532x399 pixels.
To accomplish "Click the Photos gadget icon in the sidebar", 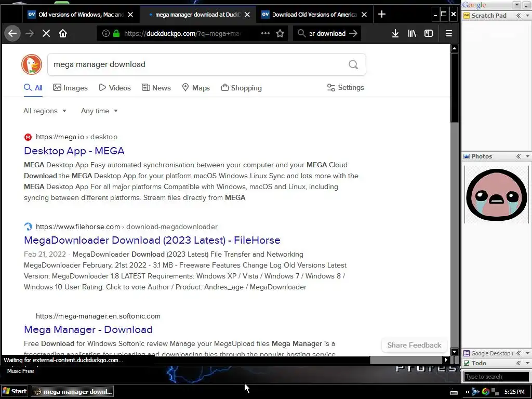I will [x=467, y=156].
